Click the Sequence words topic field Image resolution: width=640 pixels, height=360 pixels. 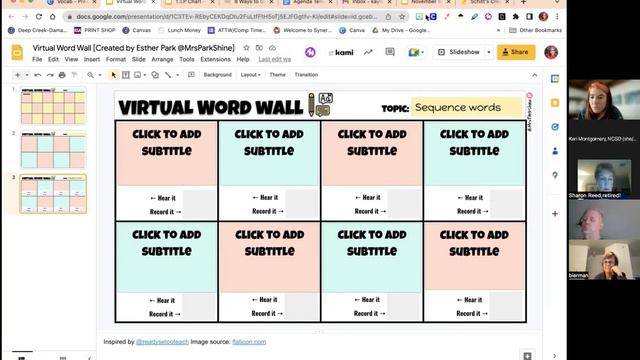466,107
